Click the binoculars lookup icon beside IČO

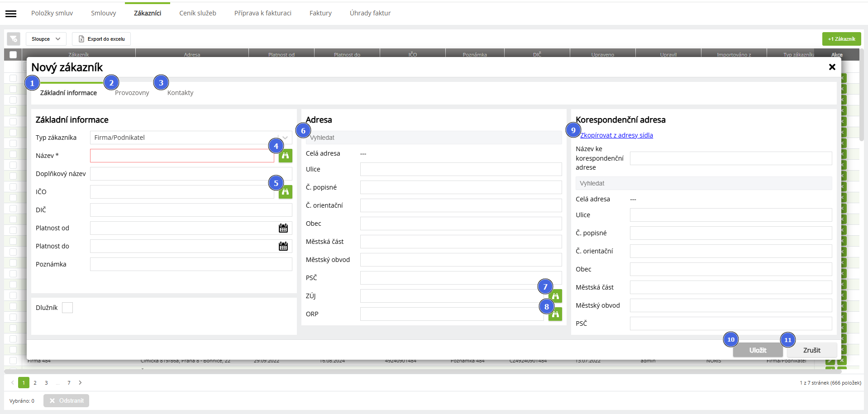pyautogui.click(x=285, y=192)
